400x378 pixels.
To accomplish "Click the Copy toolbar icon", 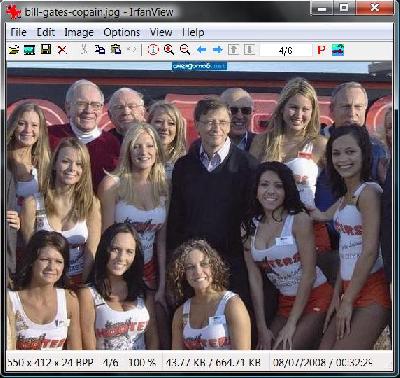I will [x=100, y=49].
